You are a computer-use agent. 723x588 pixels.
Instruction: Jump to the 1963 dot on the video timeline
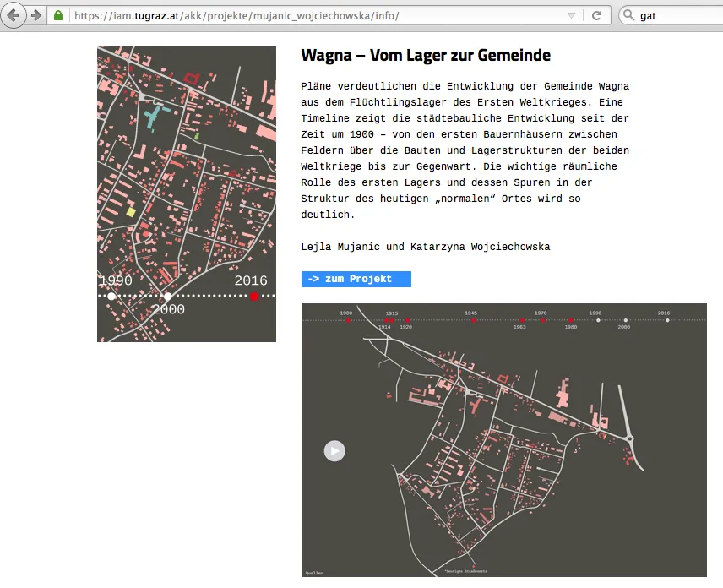click(522, 320)
